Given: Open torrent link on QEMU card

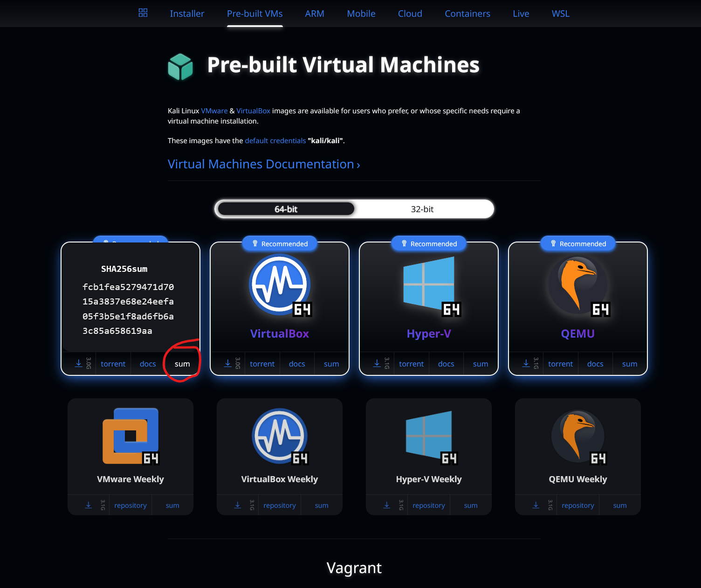Looking at the screenshot, I should click(x=561, y=364).
